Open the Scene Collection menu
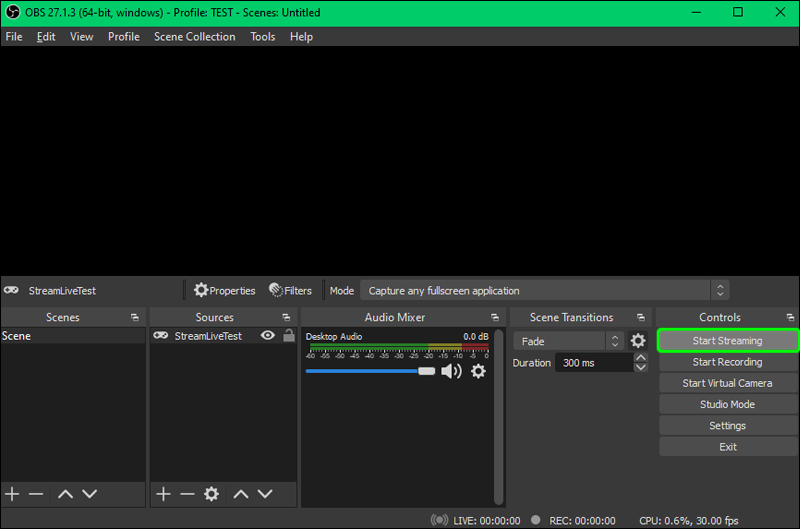This screenshot has width=800, height=529. 194,37
